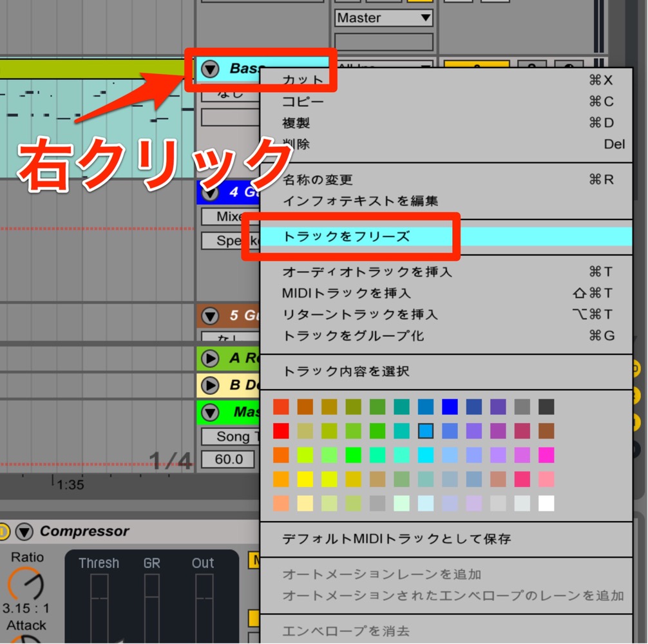Pick the pure green swatch in third row
Image resolution: width=648 pixels, height=644 pixels.
[354, 455]
